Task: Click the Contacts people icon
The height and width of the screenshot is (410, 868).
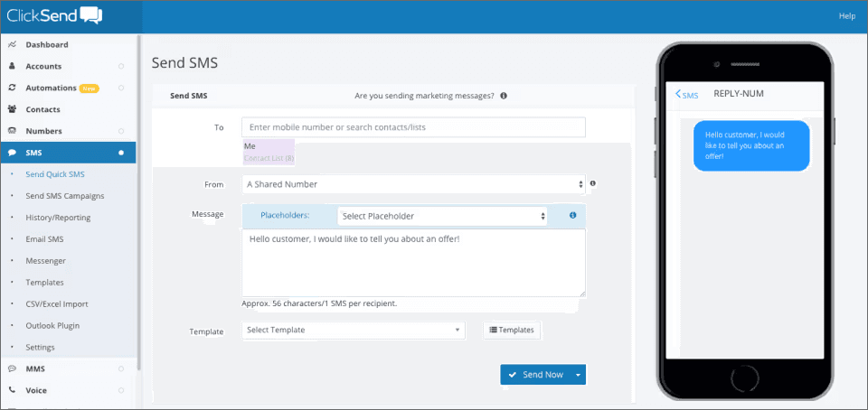Action: pos(12,109)
